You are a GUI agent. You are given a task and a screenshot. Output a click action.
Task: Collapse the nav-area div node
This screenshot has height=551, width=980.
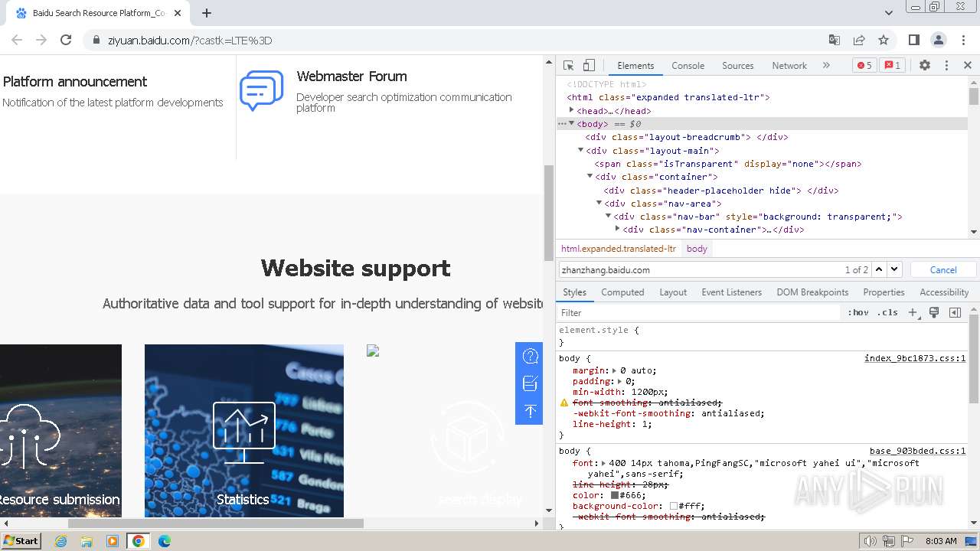599,203
